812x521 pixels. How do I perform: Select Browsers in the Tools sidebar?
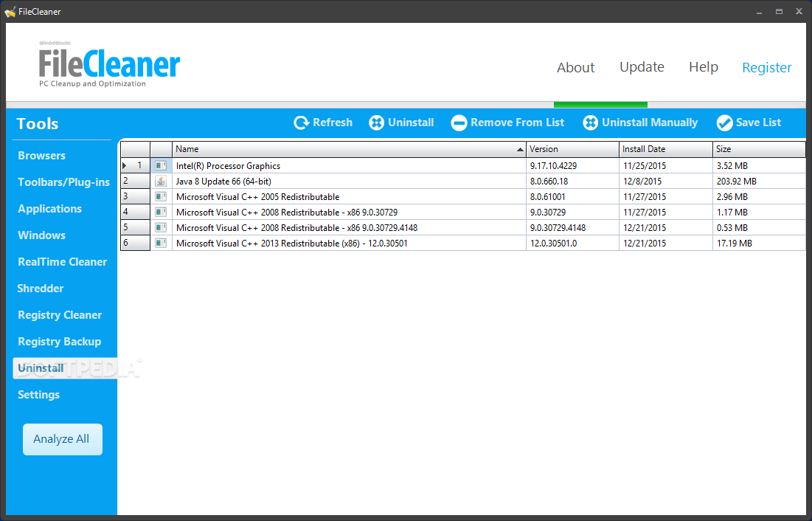[x=41, y=156]
